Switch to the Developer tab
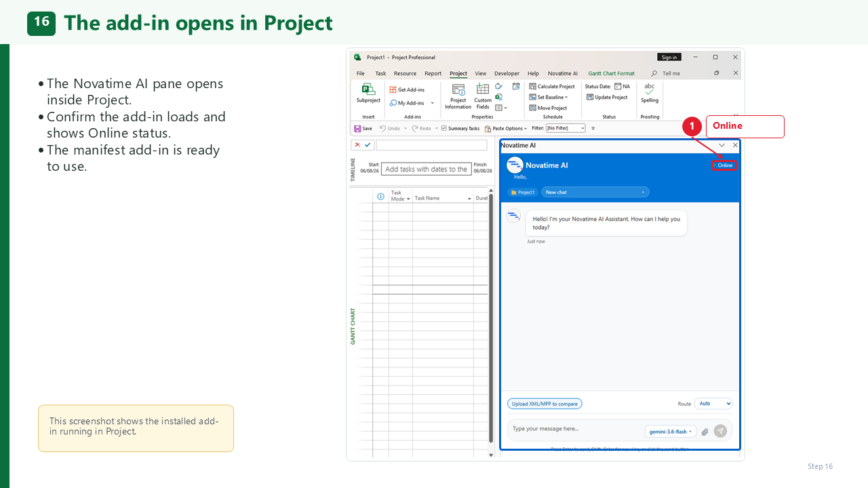 (x=507, y=73)
